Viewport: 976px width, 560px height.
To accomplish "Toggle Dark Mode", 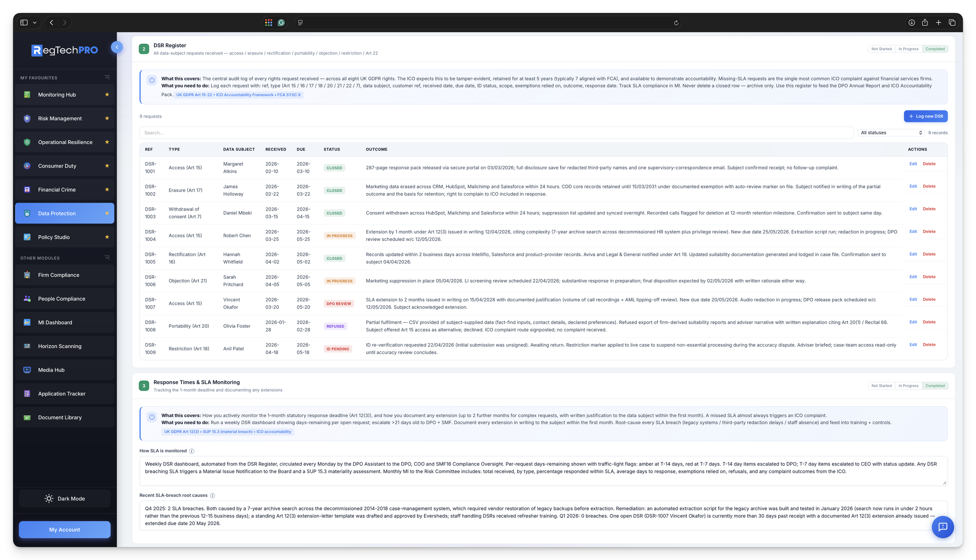I will [65, 499].
